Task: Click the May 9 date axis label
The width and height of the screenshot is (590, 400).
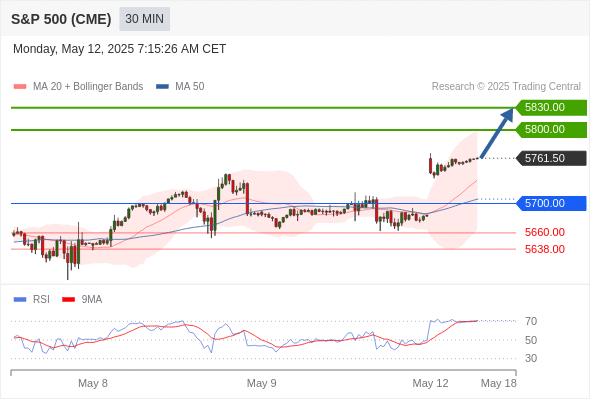Action: pos(262,383)
